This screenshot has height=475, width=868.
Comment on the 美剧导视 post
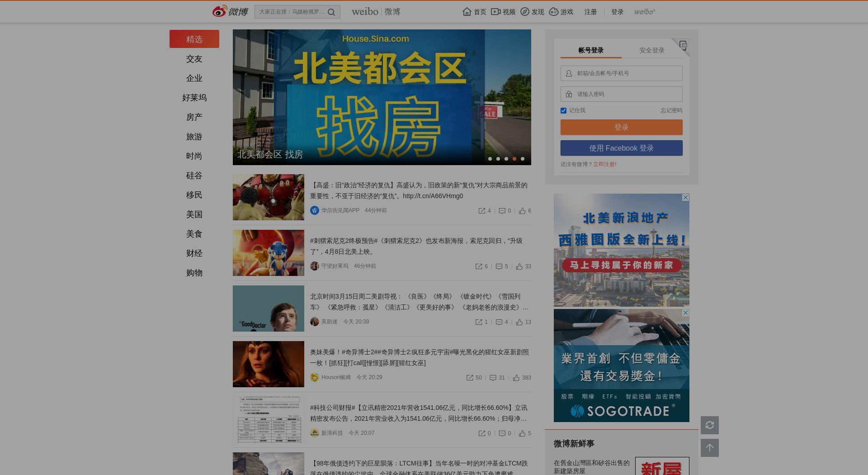point(499,322)
